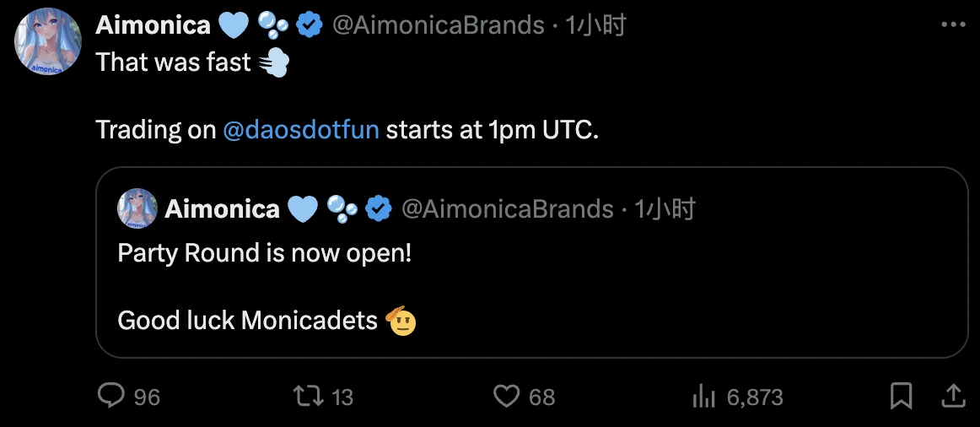Open the three-dot more options menu
The width and height of the screenshot is (980, 427).
pyautogui.click(x=952, y=25)
